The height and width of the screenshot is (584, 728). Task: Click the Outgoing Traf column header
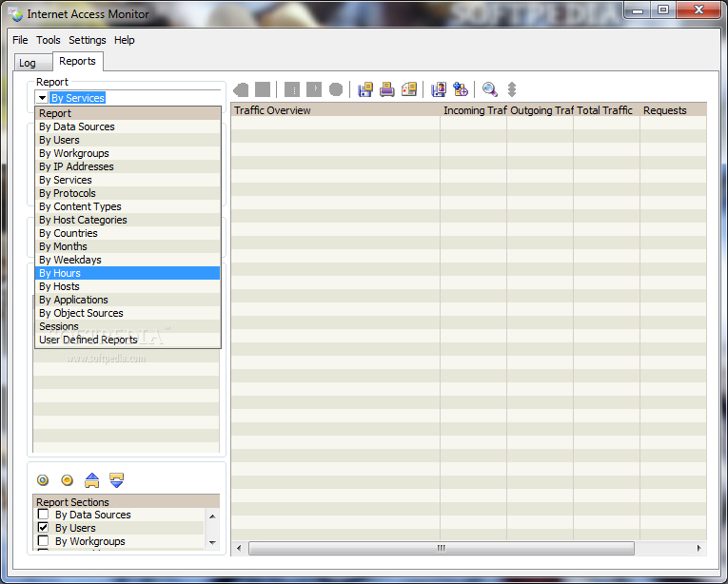540,110
